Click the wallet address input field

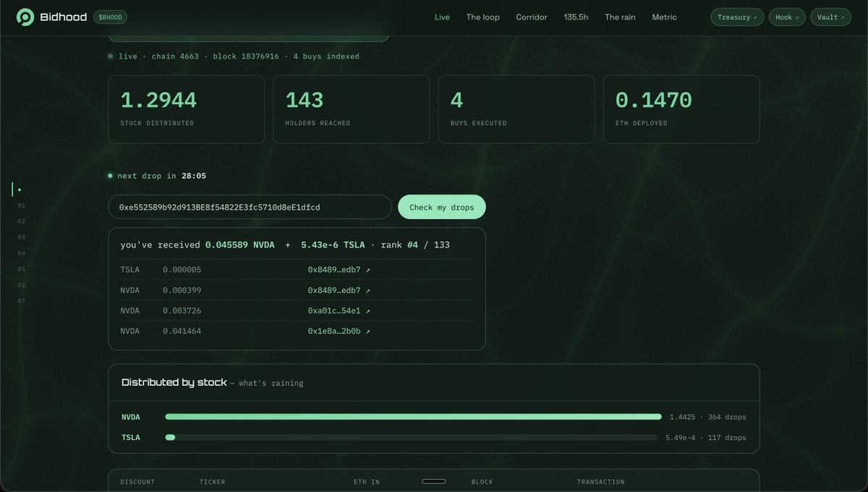[250, 207]
